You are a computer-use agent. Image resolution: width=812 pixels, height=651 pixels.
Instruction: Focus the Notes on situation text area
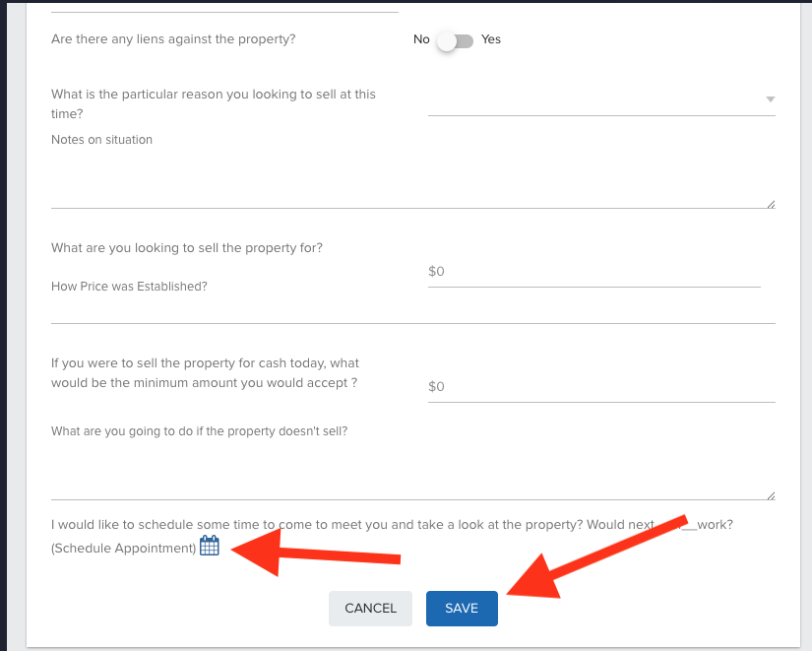coord(411,179)
